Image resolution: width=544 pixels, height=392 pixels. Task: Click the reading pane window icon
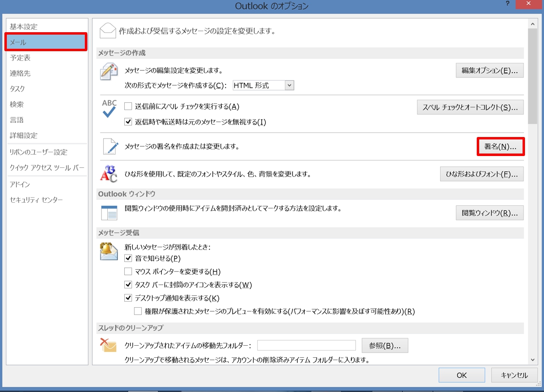click(x=109, y=213)
